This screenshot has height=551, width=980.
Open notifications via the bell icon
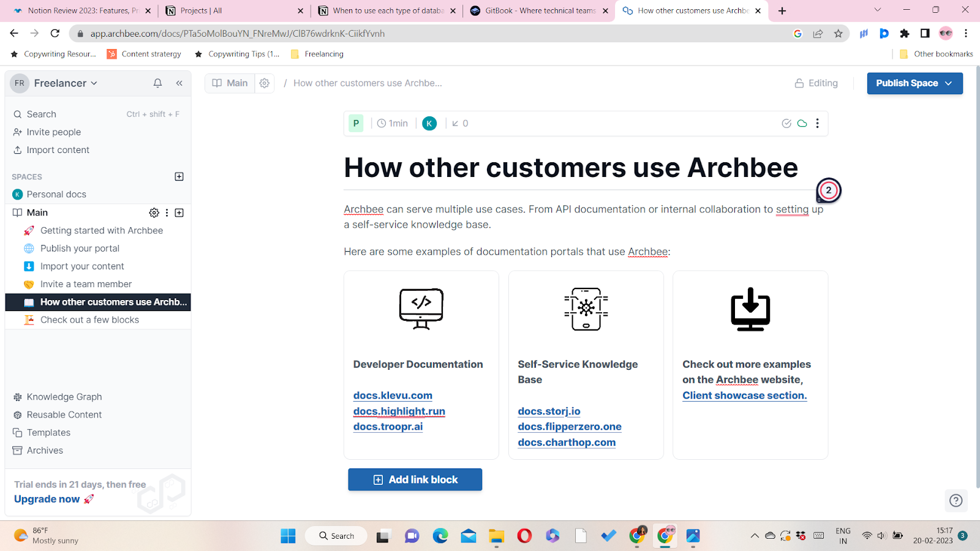tap(157, 83)
